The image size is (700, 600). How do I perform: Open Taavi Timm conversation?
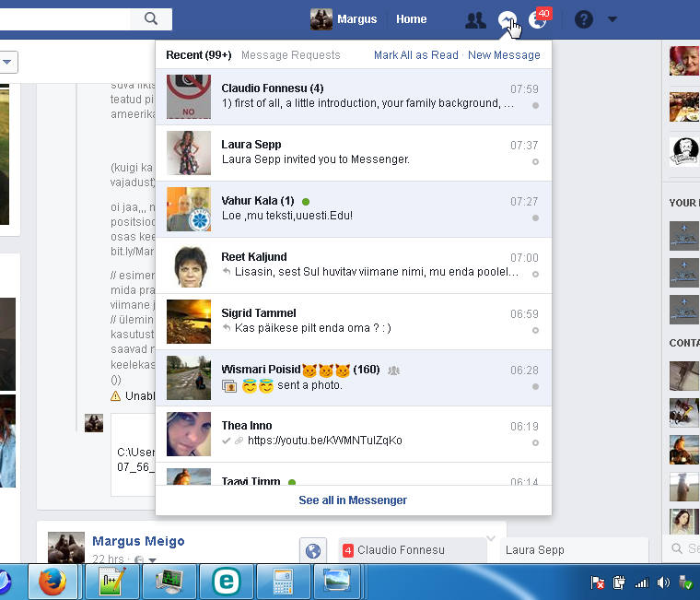click(354, 475)
